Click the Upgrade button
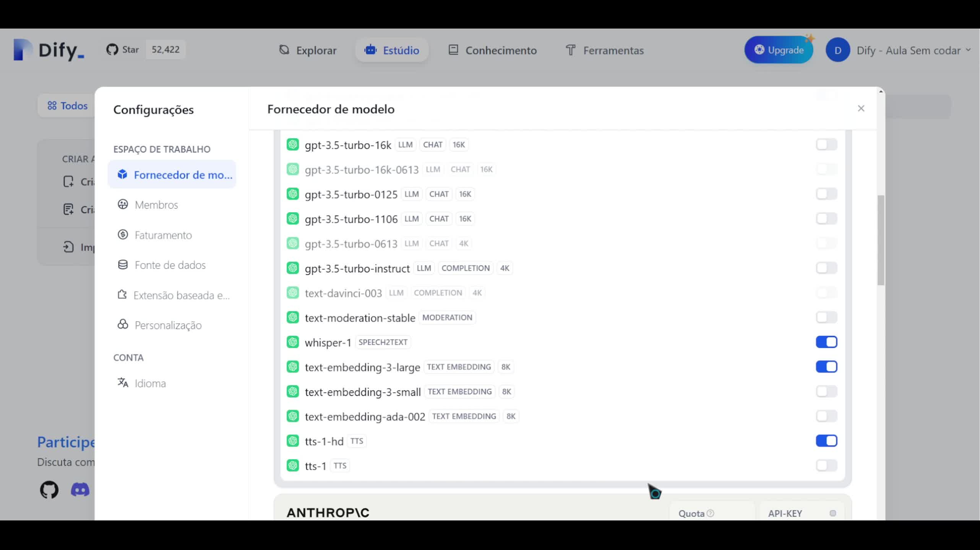Viewport: 980px width, 550px height. pos(779,49)
